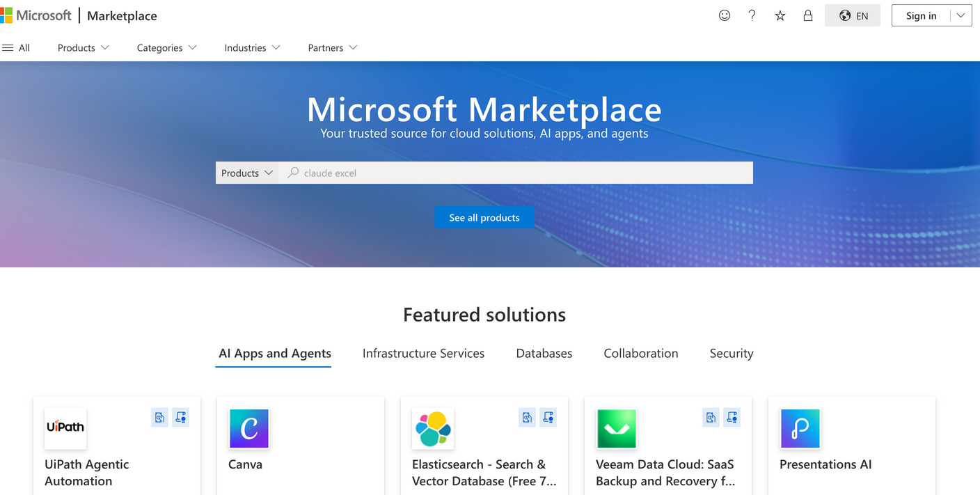The image size is (980, 495).
Task: Open the Partners dropdown menu
Action: tap(333, 47)
